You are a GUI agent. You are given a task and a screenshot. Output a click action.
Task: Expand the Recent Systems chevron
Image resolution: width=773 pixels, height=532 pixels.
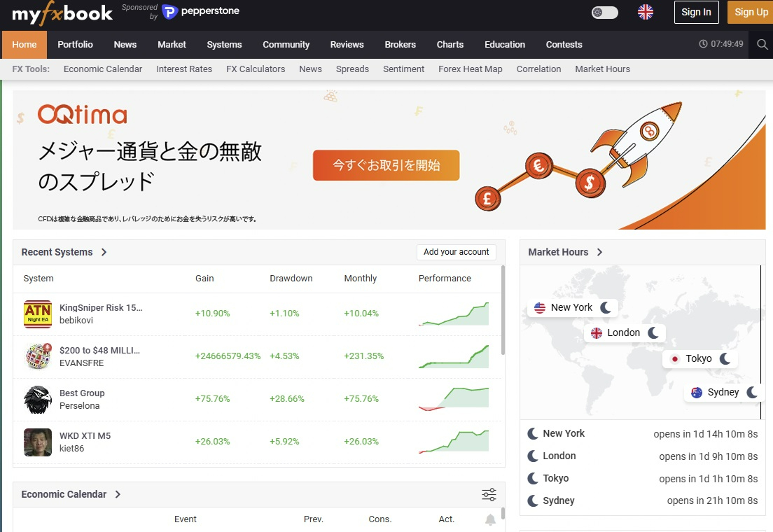pos(104,252)
